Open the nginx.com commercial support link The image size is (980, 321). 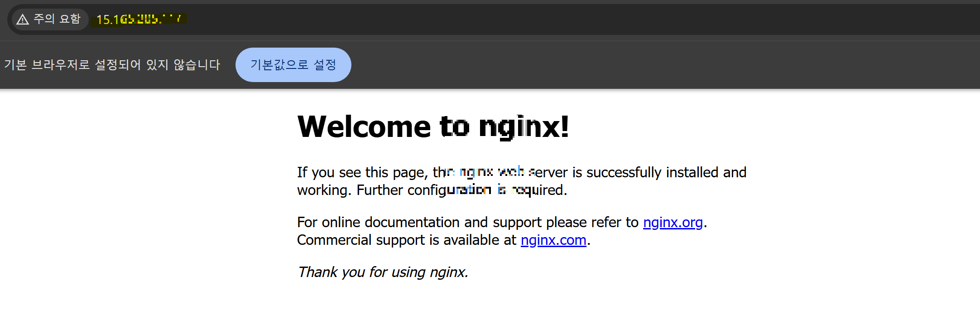(553, 240)
